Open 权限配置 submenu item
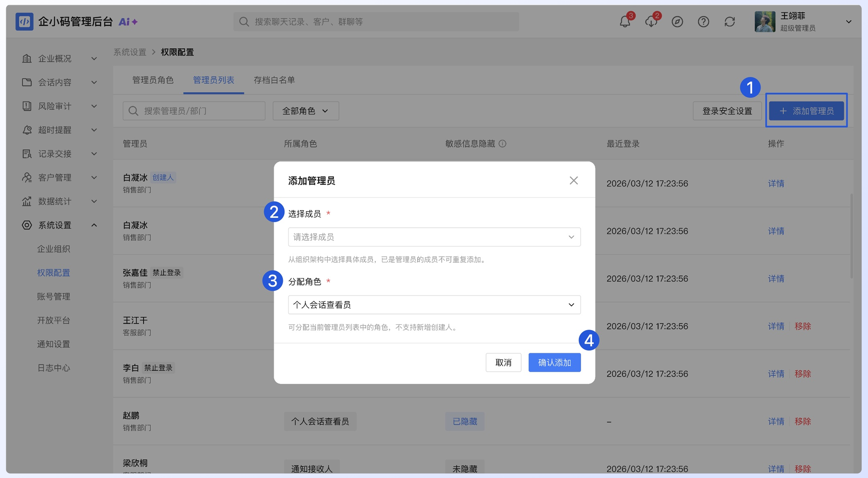 pyautogui.click(x=54, y=273)
